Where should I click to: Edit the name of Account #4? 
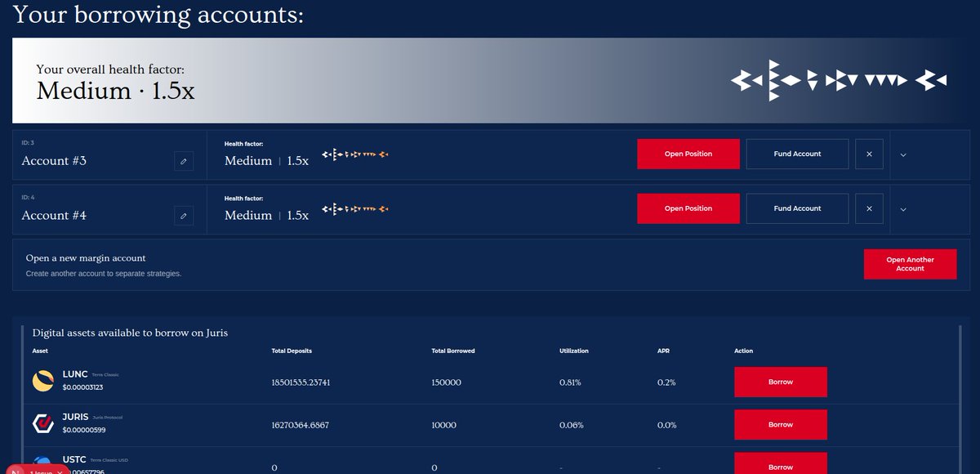pos(184,216)
